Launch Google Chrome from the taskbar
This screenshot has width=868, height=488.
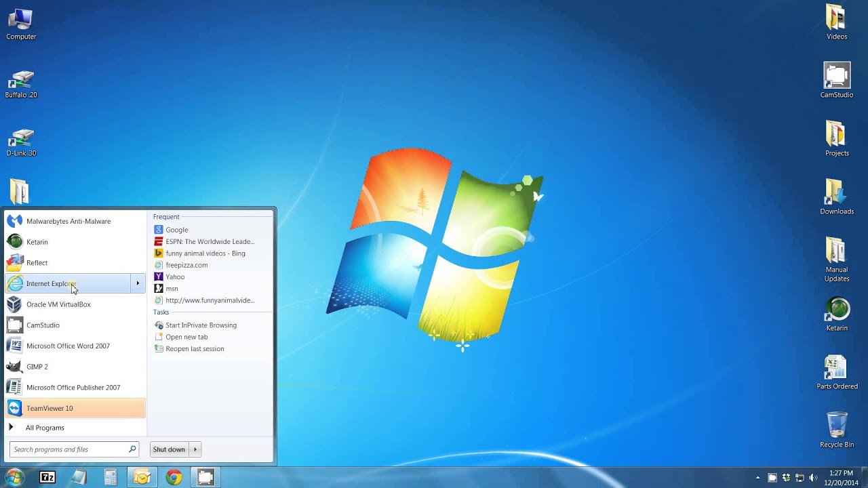pos(174,478)
